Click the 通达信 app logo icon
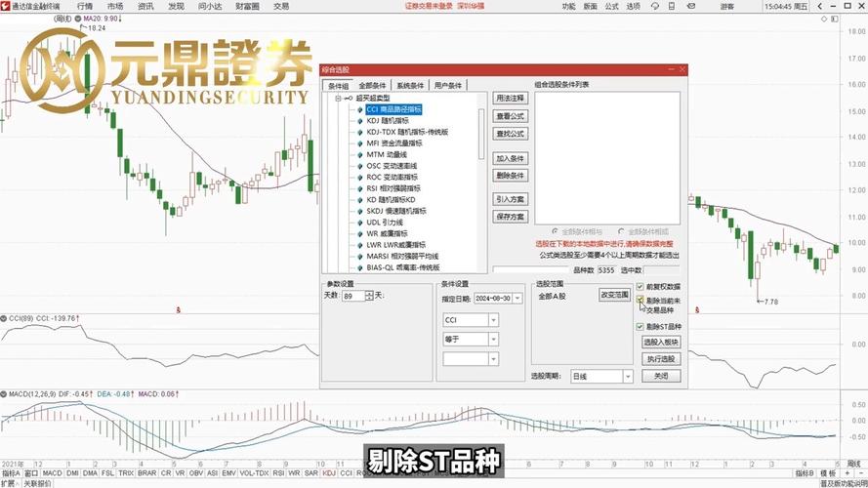868x488 pixels. click(x=6, y=6)
